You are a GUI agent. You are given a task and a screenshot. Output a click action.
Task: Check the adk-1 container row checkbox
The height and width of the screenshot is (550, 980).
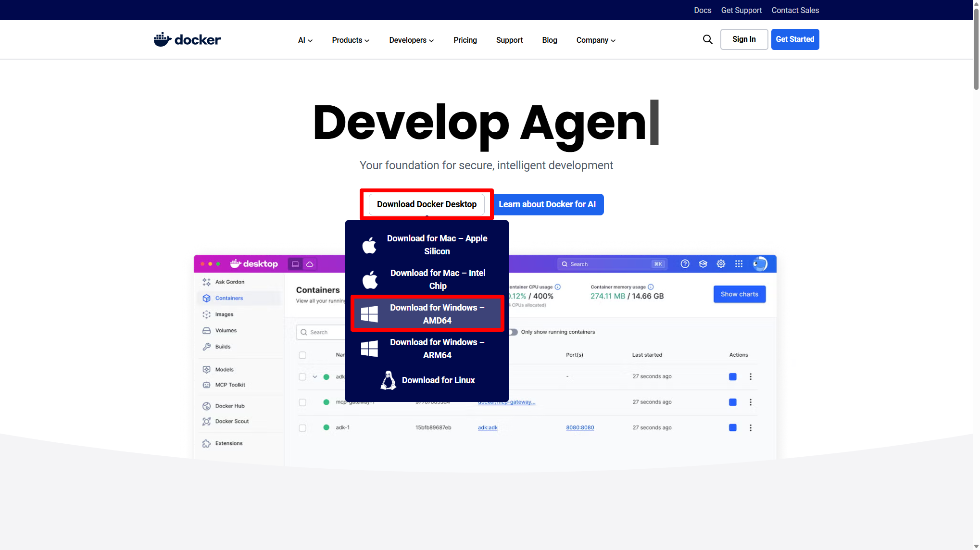[302, 428]
